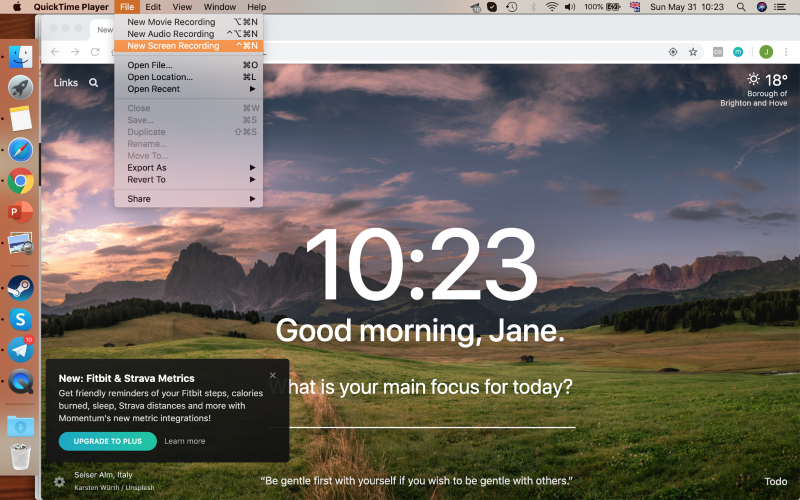This screenshot has width=800, height=500.
Task: Open the Help menu
Action: pyautogui.click(x=257, y=7)
